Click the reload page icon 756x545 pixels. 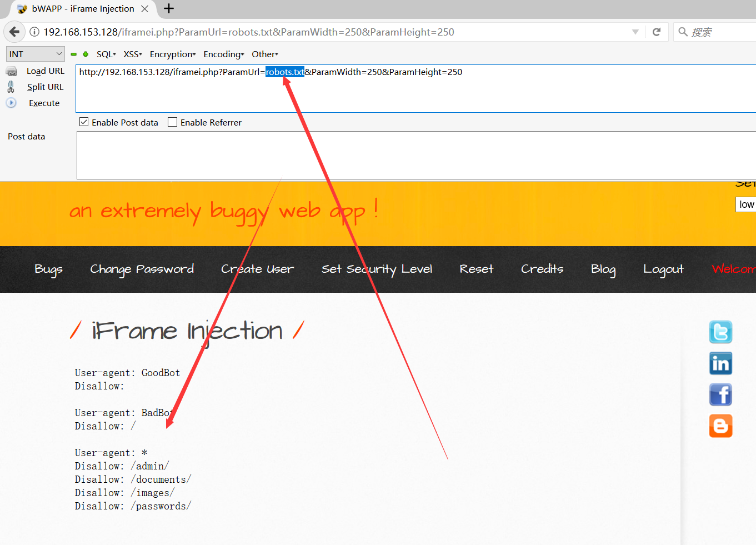[x=657, y=32]
